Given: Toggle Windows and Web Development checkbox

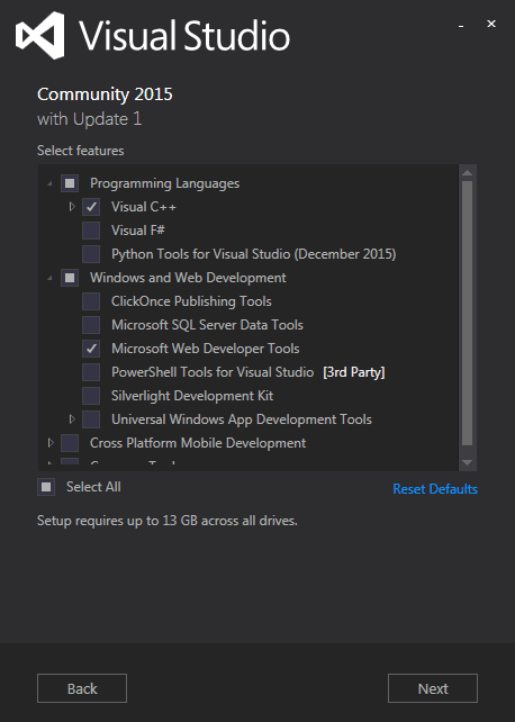Looking at the screenshot, I should click(70, 278).
